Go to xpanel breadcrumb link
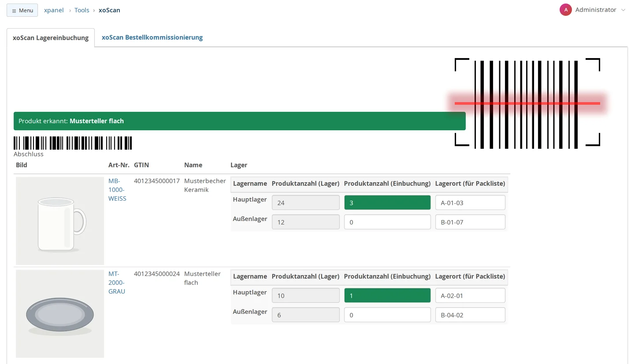 click(54, 10)
